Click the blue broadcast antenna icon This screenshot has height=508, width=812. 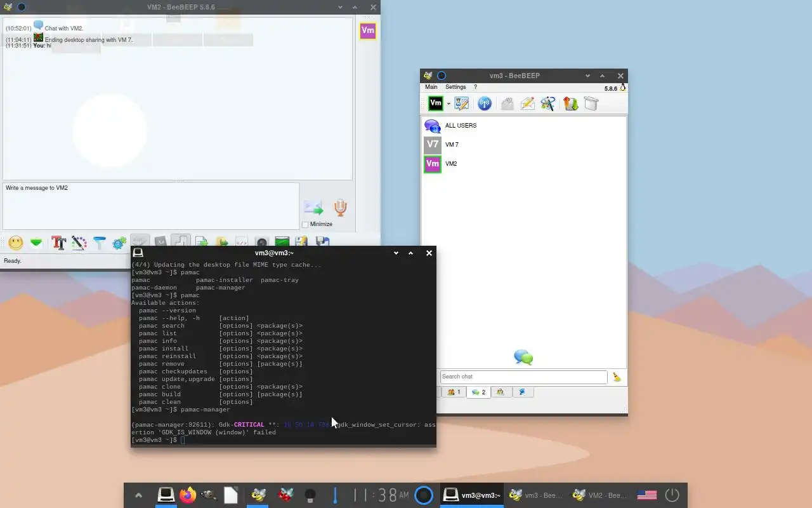[x=484, y=104]
